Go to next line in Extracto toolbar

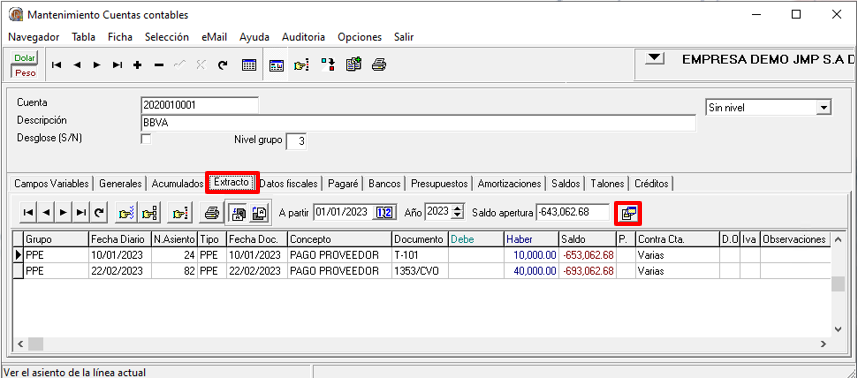tap(63, 212)
